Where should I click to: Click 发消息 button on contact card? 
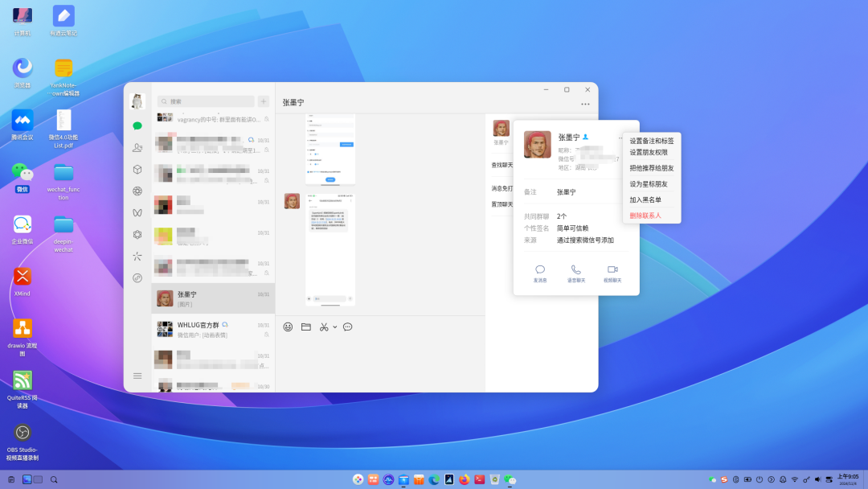(540, 273)
